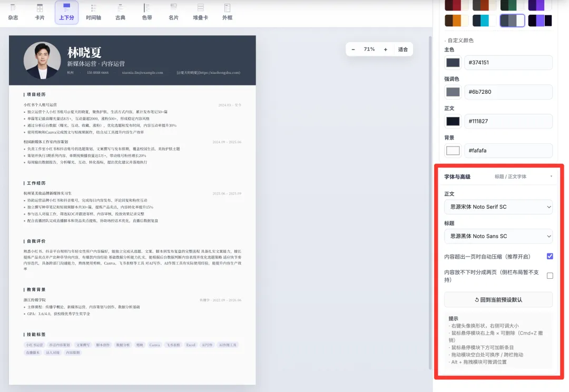
Task: Click the name 林晓夏 in header
Action: [x=84, y=53]
